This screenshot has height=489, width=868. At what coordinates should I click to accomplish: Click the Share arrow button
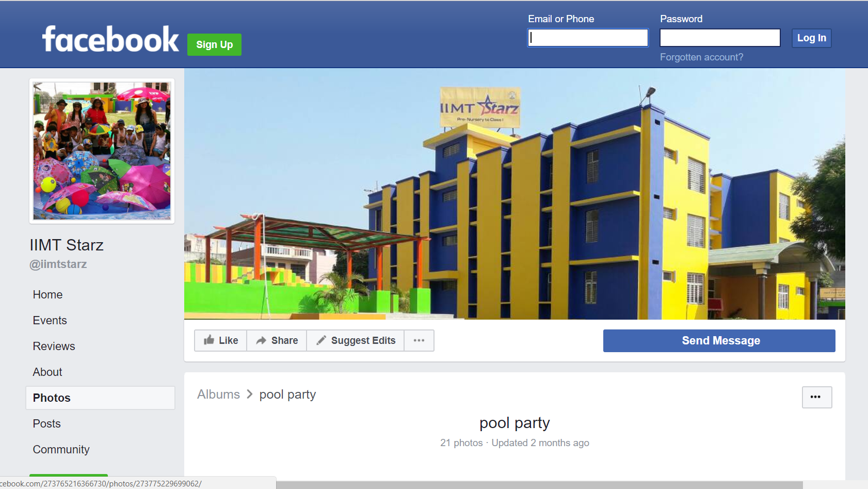277,341
